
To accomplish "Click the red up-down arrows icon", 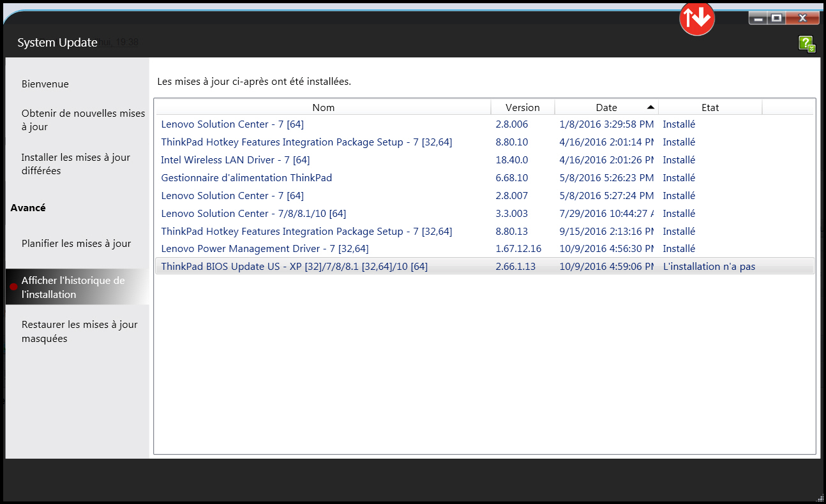I will pos(697,19).
